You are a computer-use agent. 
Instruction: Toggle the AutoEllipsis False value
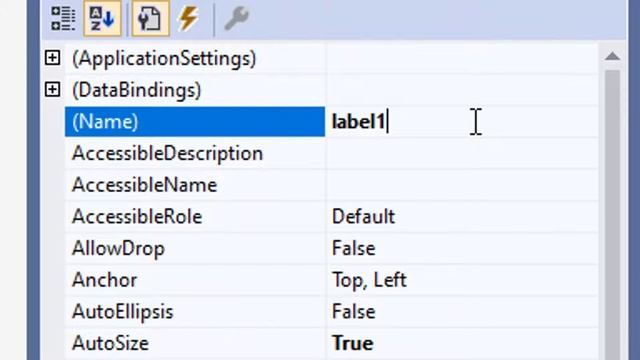353,311
